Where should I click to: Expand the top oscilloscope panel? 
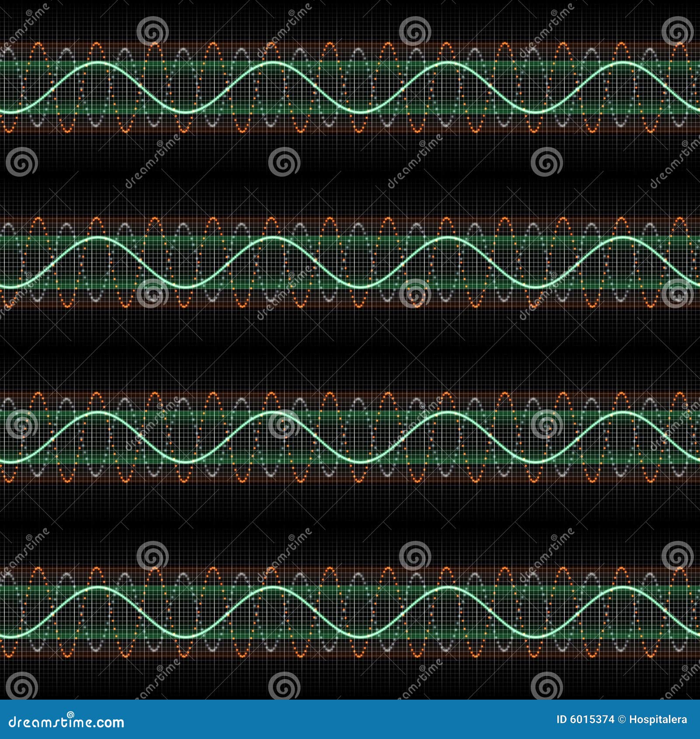click(x=350, y=87)
